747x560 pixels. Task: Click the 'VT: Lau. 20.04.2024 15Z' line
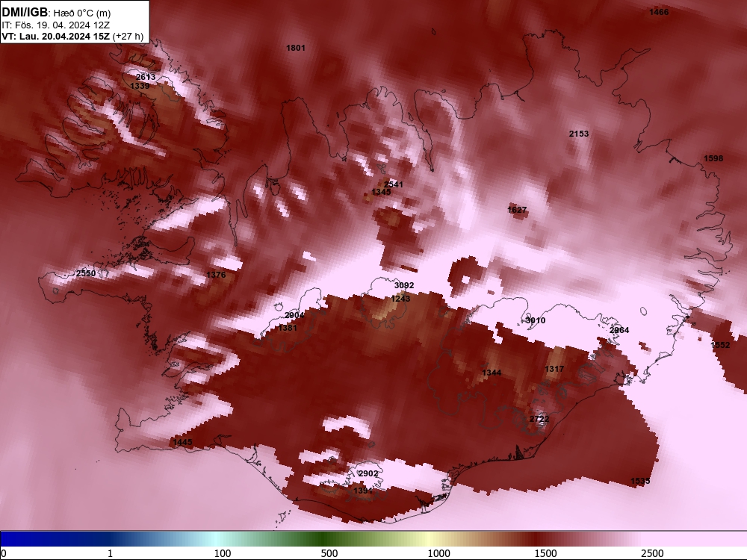[x=56, y=36]
